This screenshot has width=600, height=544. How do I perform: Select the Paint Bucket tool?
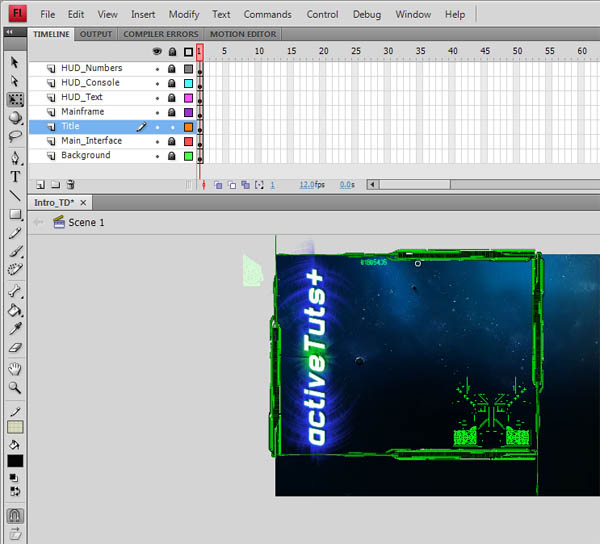[15, 310]
